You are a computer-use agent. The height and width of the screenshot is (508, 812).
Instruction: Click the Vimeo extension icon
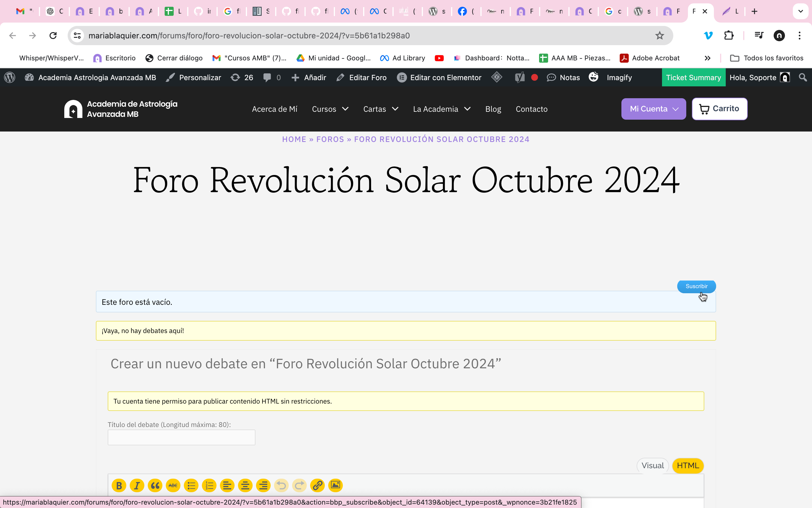tap(708, 36)
